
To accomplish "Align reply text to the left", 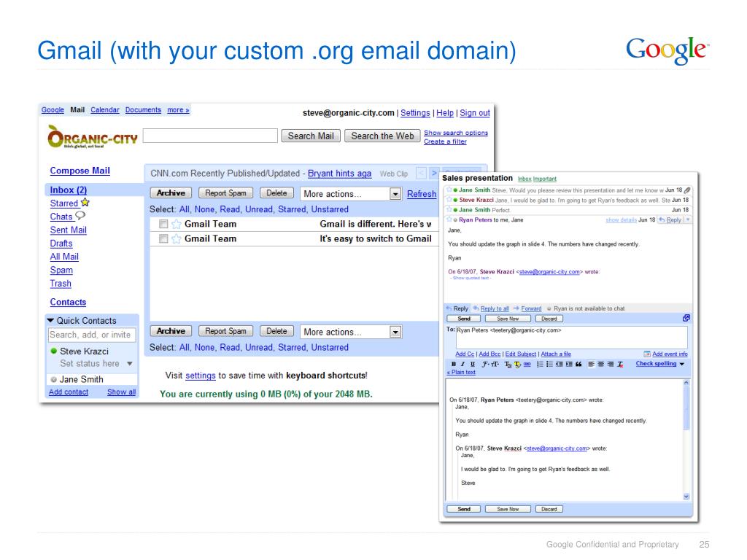I will [x=591, y=365].
